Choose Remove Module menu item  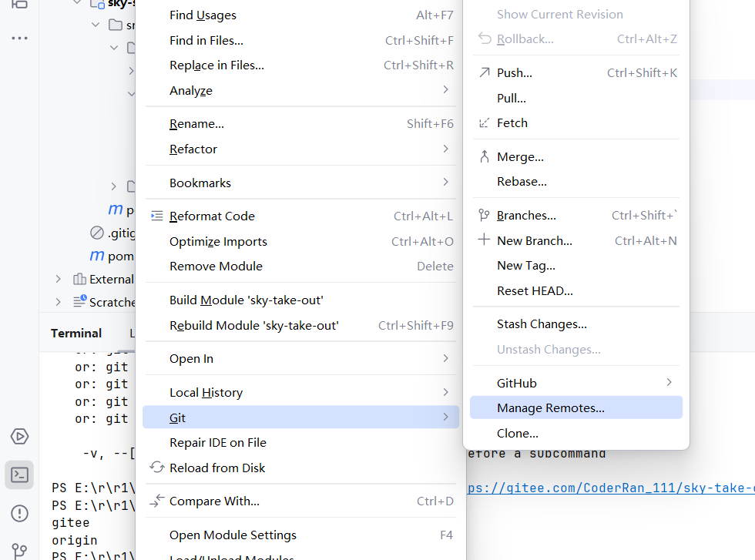(301, 267)
